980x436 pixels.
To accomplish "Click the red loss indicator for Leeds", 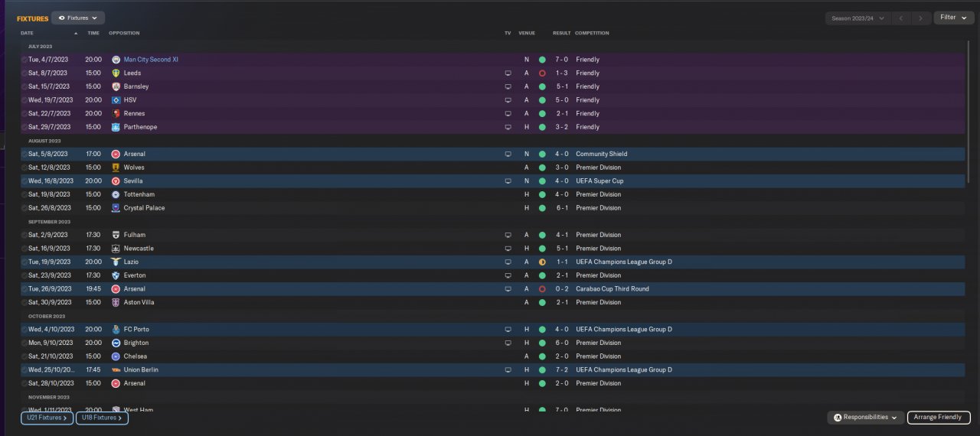I will [542, 73].
